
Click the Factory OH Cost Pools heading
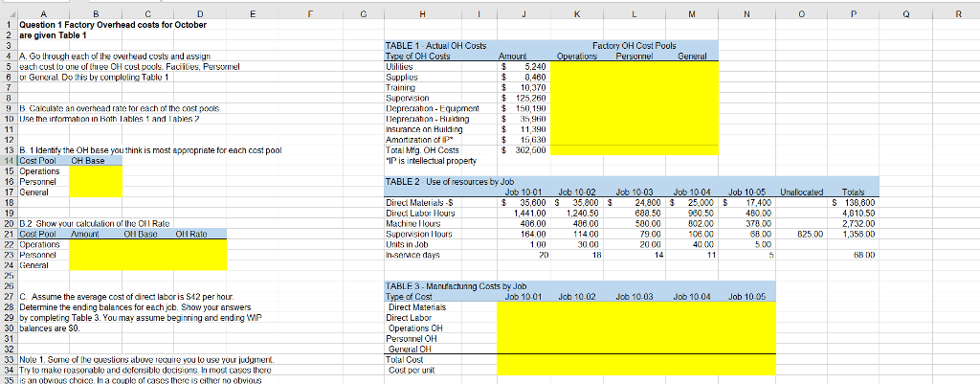click(635, 46)
